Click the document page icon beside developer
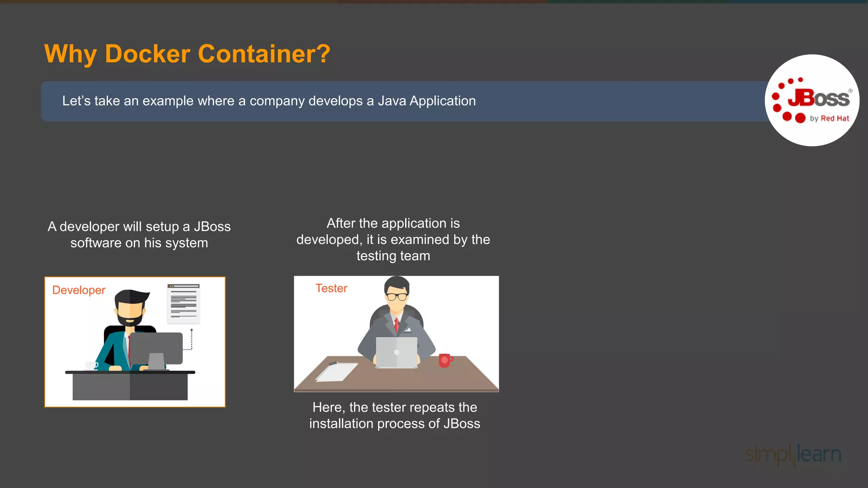Image resolution: width=868 pixels, height=488 pixels. (183, 303)
